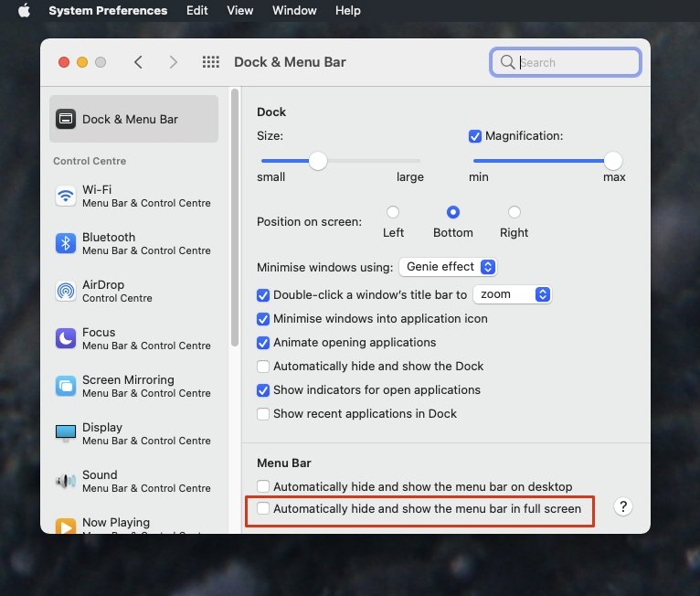
Task: Click the sidebar scrollbar
Action: coord(235,218)
